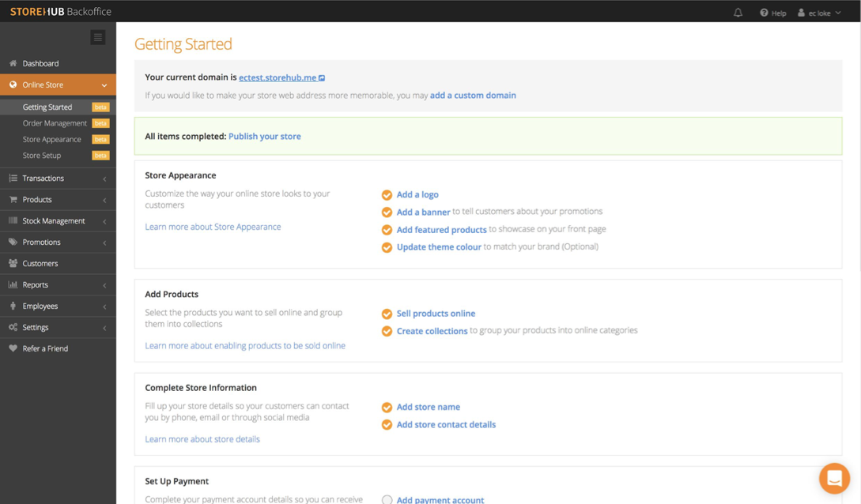Screen dimensions: 861x504
Task: Click the Help label in top bar
Action: [x=779, y=13]
